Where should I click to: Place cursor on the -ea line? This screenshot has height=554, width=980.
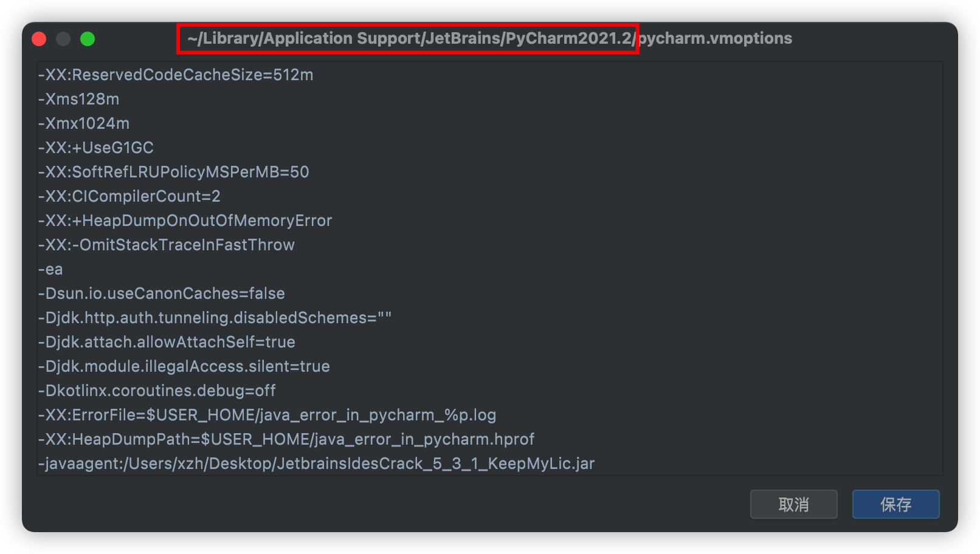click(50, 269)
